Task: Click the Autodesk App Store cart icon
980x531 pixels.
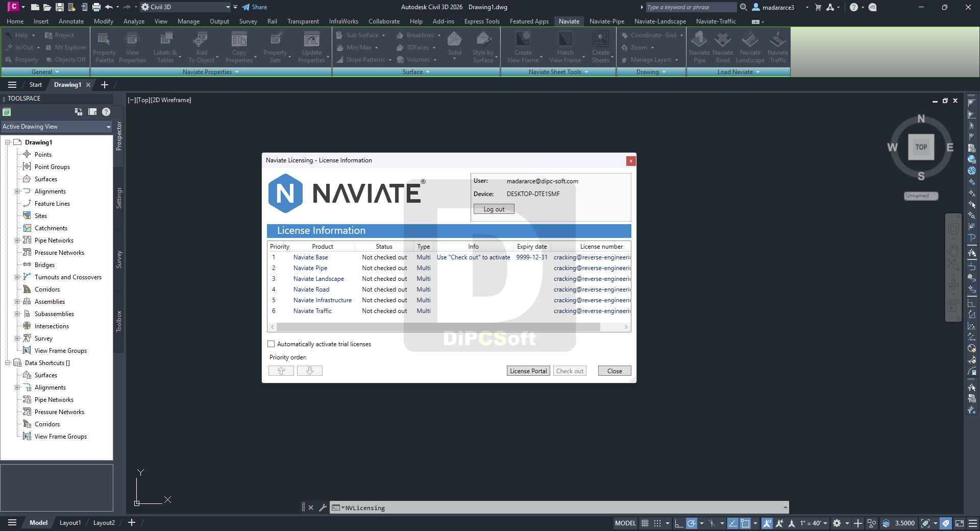Action: tap(818, 7)
